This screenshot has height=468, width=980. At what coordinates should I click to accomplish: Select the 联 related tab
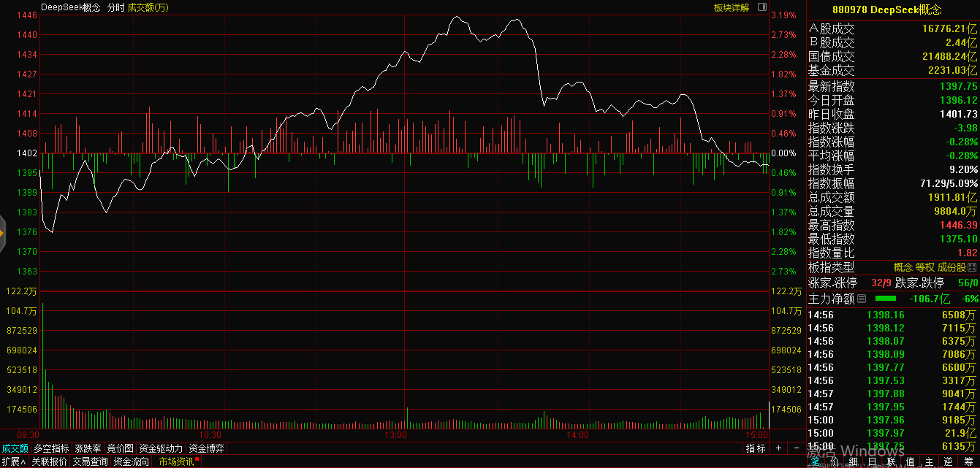[x=892, y=461]
